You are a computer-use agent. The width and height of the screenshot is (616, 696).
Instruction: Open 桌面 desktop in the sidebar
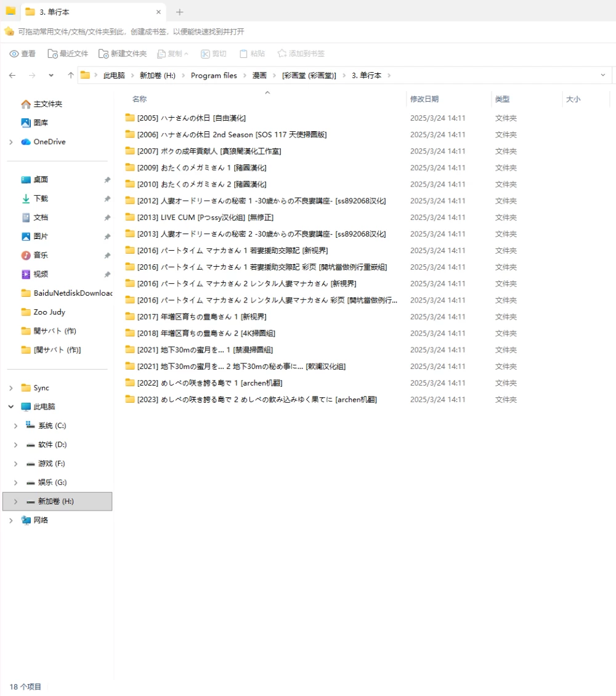point(34,180)
